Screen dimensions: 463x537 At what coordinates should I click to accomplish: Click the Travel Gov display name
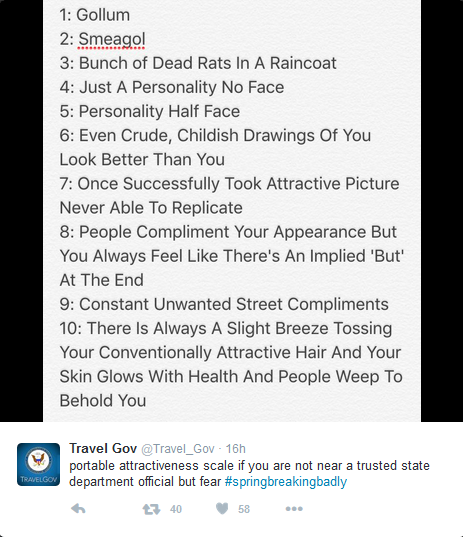click(x=103, y=448)
